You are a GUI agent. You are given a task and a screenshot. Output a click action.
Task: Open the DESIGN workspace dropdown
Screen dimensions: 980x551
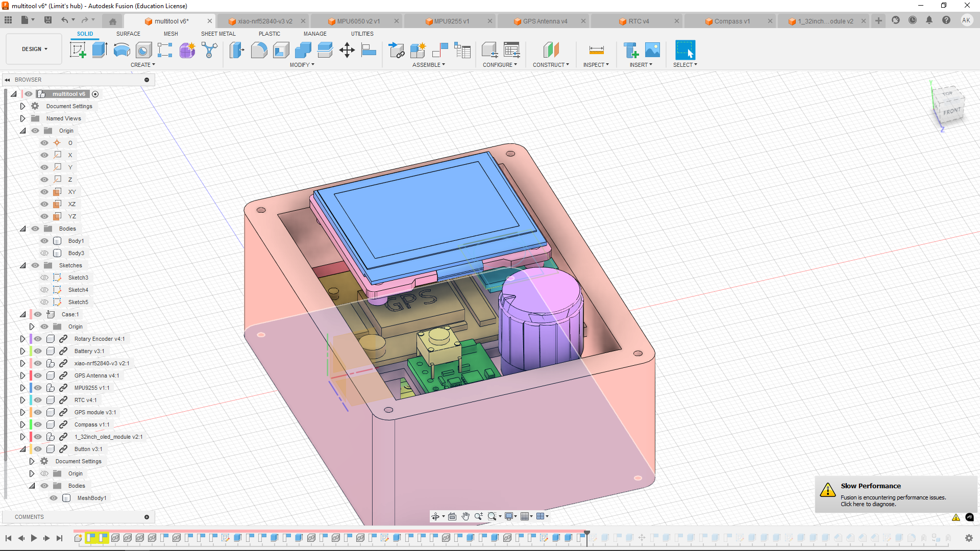34,49
